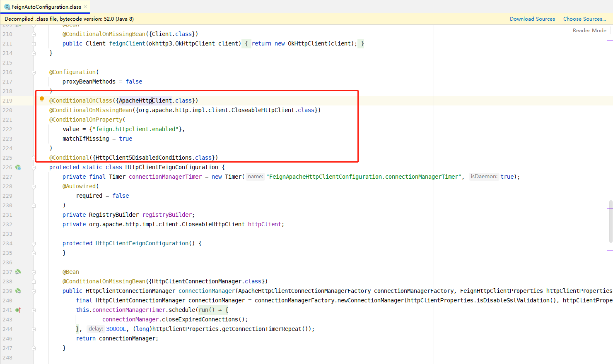This screenshot has height=364, width=613.
Task: Click the @ConditionalOnProperty annotation on line 221
Action: (86, 120)
